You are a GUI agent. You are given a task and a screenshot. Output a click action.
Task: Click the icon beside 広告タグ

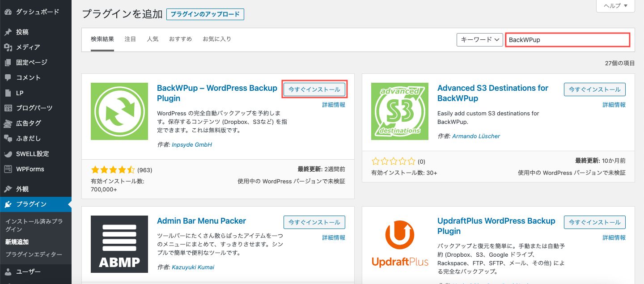pos(8,123)
